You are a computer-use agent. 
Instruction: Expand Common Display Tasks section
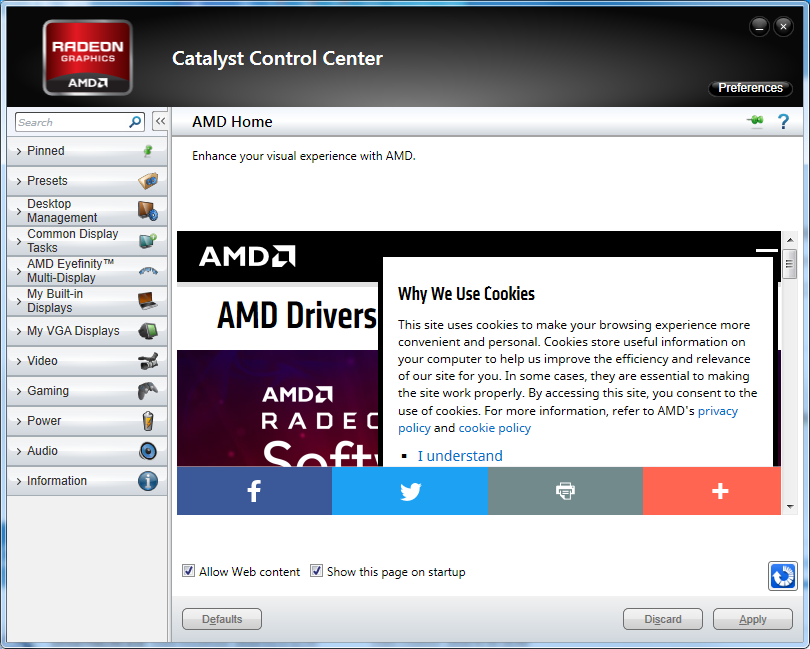click(87, 241)
